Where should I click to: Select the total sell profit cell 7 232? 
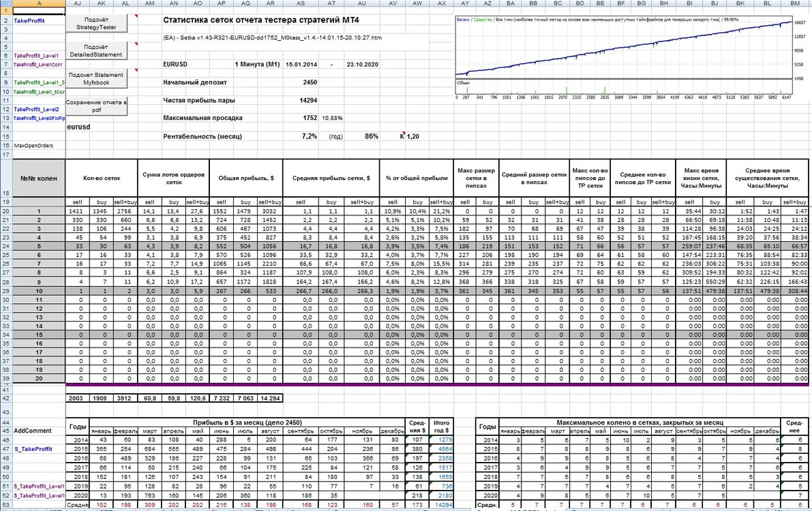click(221, 398)
